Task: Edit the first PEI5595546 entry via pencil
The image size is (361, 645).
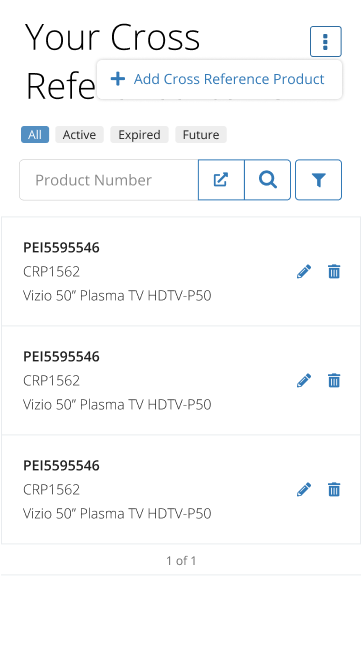Action: point(304,271)
